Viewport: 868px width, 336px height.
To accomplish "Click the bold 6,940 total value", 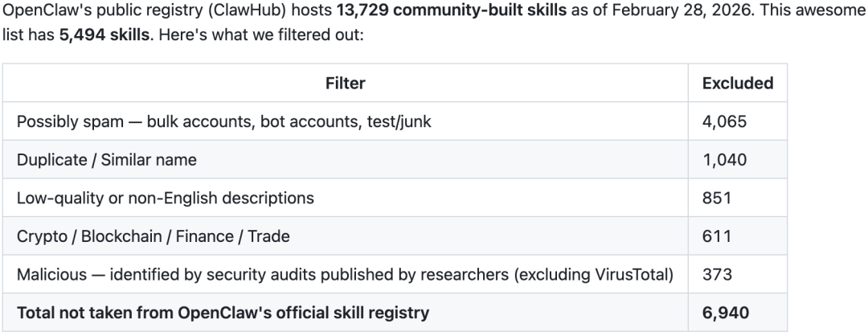I will pos(724,313).
